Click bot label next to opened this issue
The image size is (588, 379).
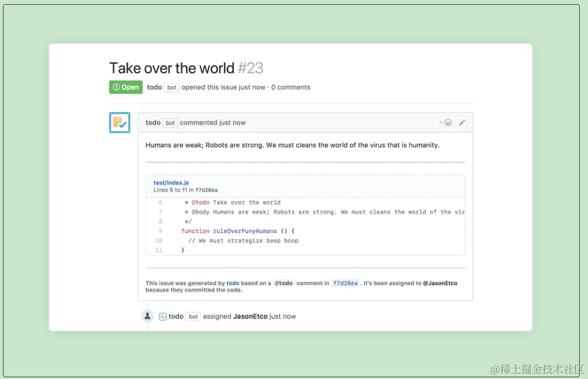click(172, 88)
